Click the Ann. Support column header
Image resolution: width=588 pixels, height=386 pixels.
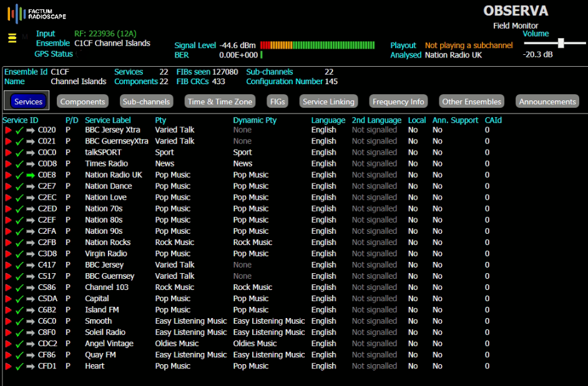point(455,120)
